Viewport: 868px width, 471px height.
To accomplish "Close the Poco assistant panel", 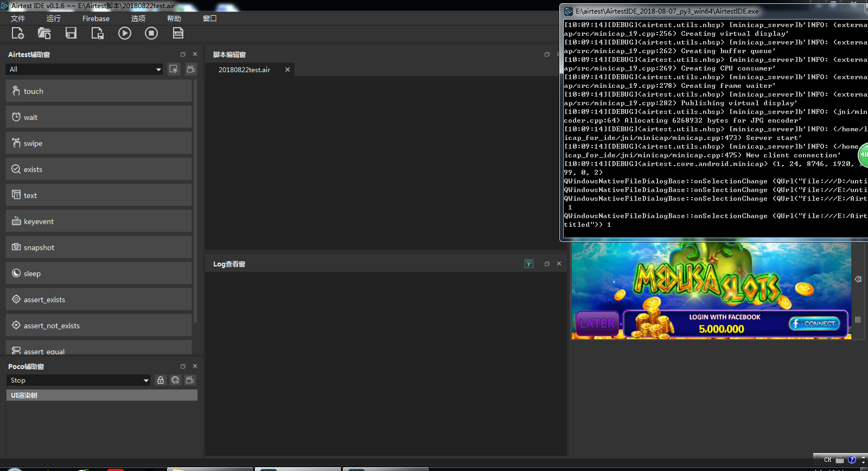I will [195, 366].
